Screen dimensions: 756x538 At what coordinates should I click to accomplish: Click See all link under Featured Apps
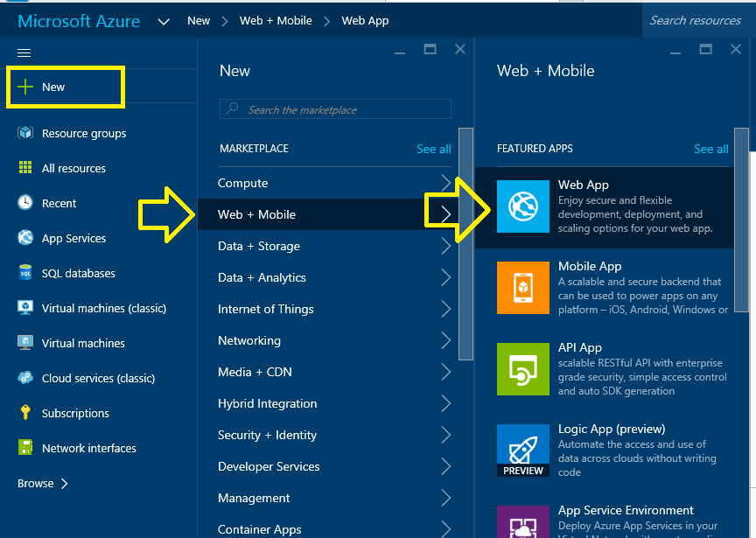click(x=710, y=149)
